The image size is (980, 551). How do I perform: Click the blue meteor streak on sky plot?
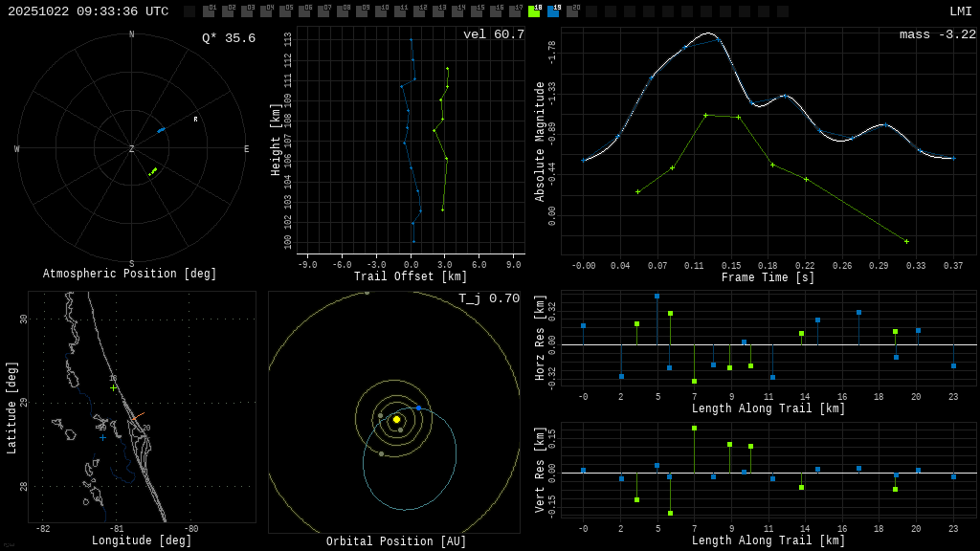click(x=161, y=129)
